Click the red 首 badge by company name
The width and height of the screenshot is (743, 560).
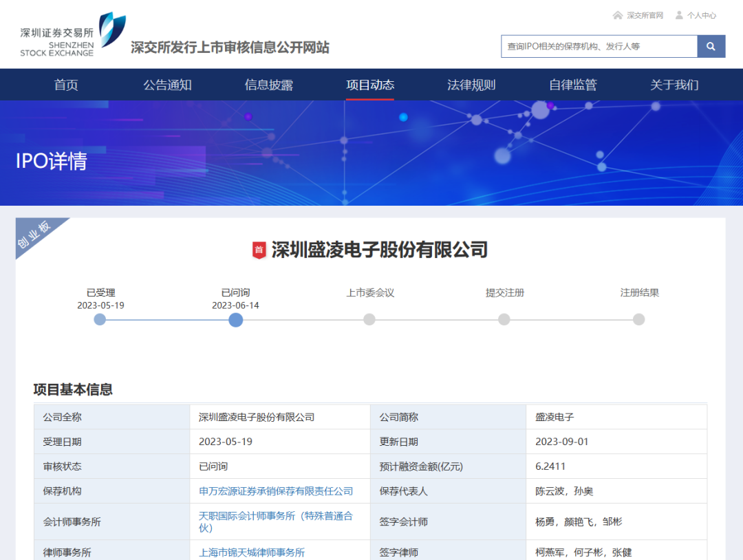pyautogui.click(x=259, y=250)
